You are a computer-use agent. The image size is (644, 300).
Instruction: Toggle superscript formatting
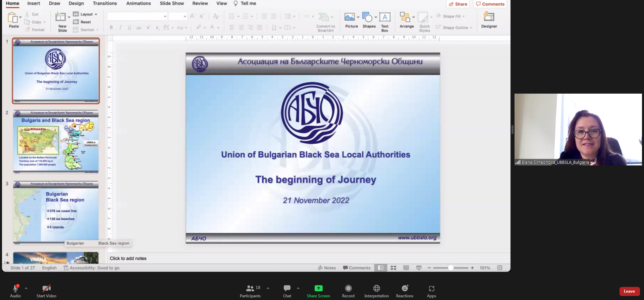pos(148,28)
